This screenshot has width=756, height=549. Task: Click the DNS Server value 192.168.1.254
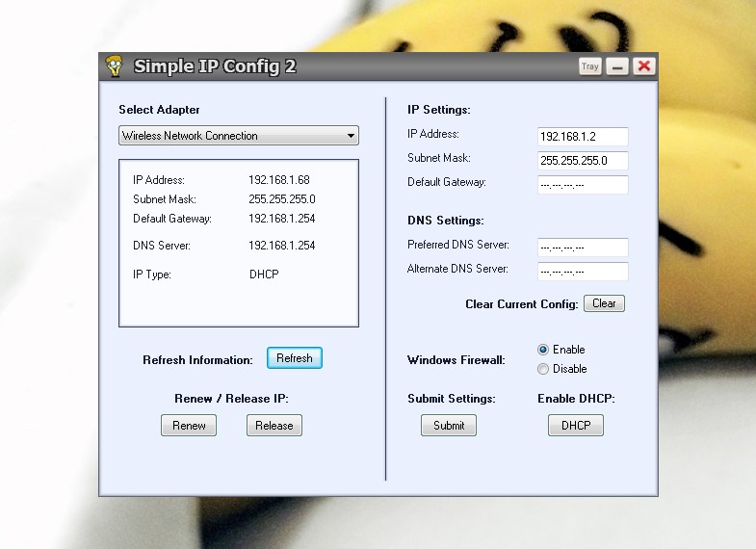(282, 246)
